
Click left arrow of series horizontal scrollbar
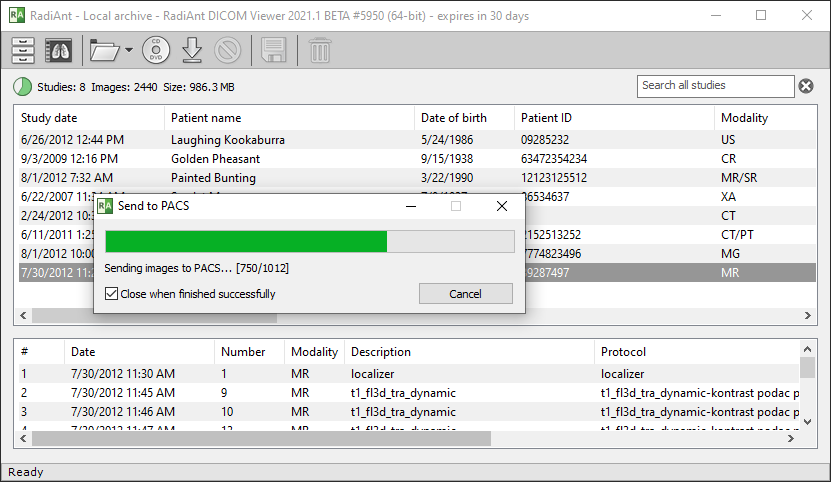(x=23, y=439)
